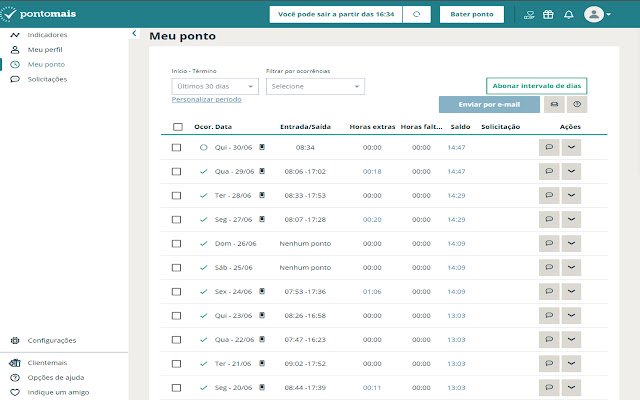
Task: Click the 14:47 saldo for Qui - 30/06
Action: click(x=456, y=147)
